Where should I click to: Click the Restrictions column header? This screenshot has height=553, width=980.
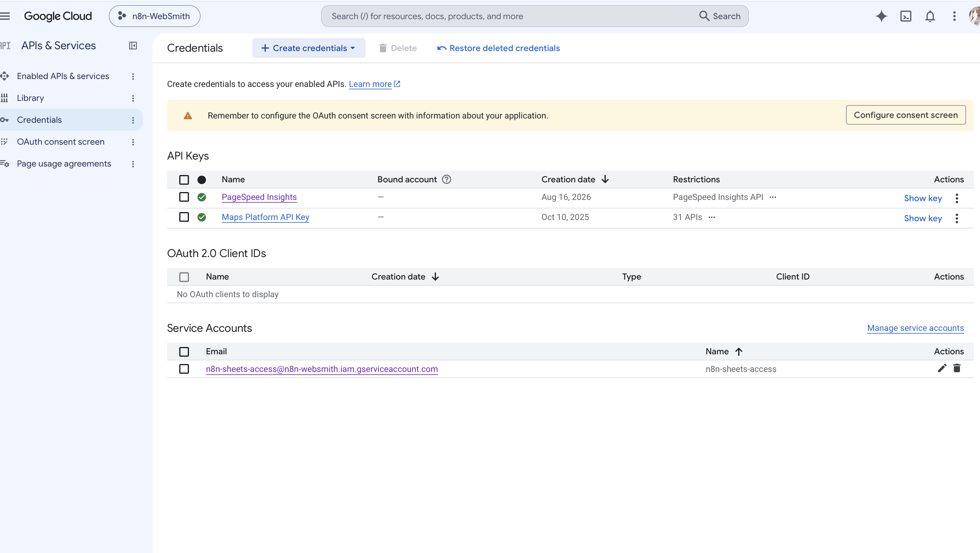[x=696, y=179]
